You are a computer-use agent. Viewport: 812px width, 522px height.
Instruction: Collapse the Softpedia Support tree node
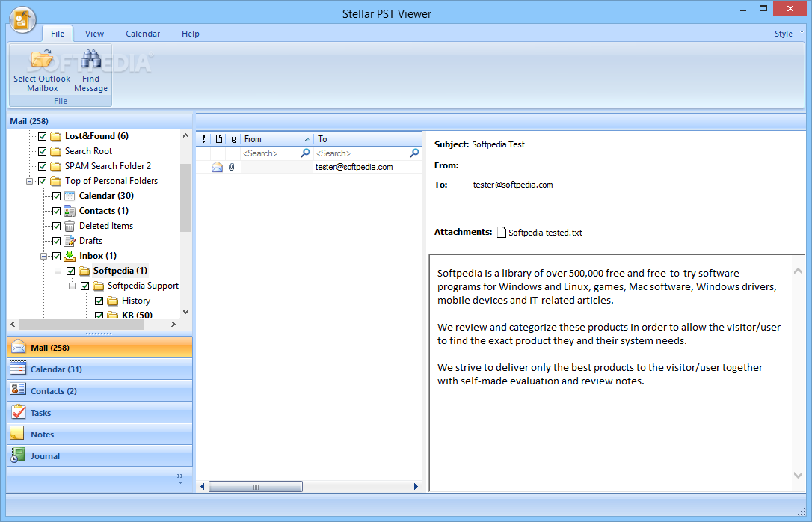[x=72, y=286]
